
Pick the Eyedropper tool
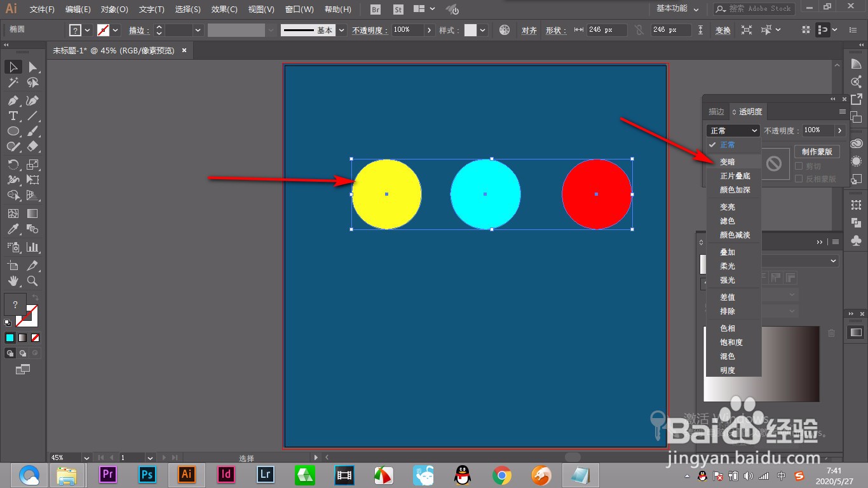(x=13, y=229)
